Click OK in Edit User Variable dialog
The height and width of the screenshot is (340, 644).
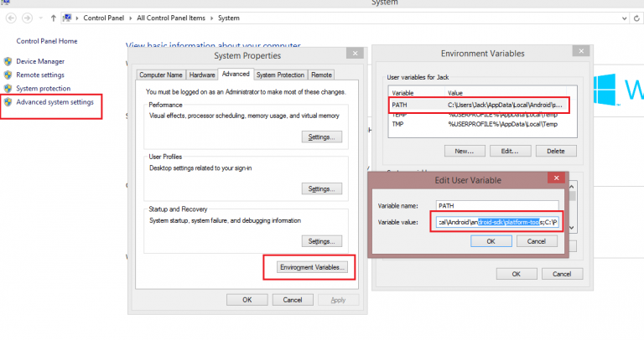tap(491, 240)
